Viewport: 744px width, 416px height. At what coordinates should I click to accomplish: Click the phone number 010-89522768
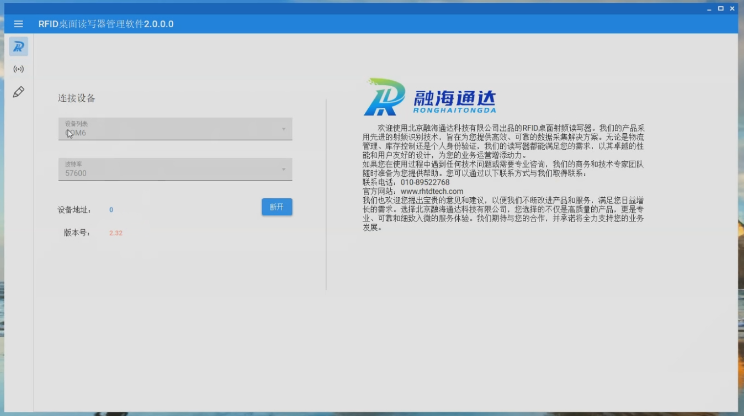[425, 182]
